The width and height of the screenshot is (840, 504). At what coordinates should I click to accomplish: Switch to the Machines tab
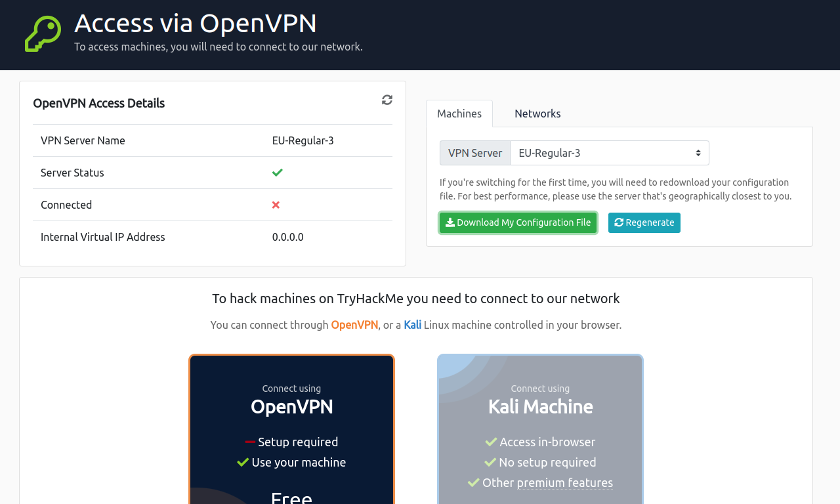[459, 114]
